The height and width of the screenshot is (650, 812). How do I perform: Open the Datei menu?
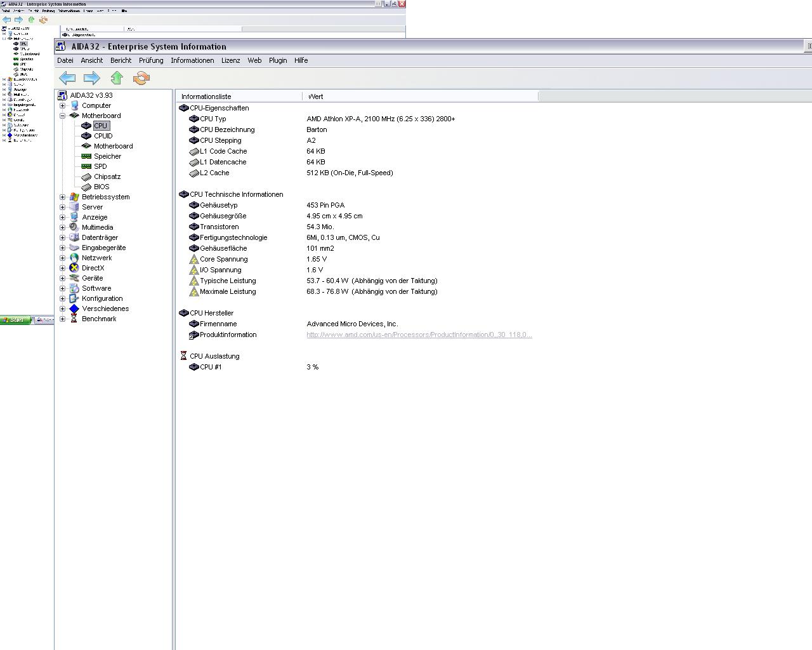coord(65,60)
